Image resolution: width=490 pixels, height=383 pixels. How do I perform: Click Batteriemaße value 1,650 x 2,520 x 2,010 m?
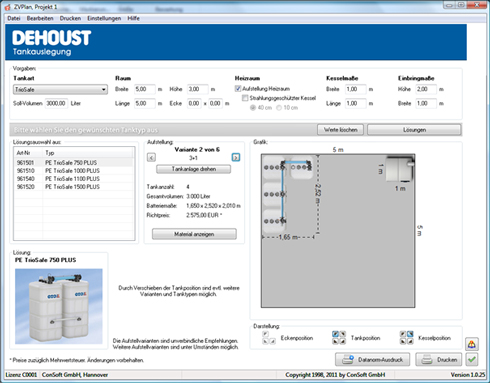pos(213,206)
